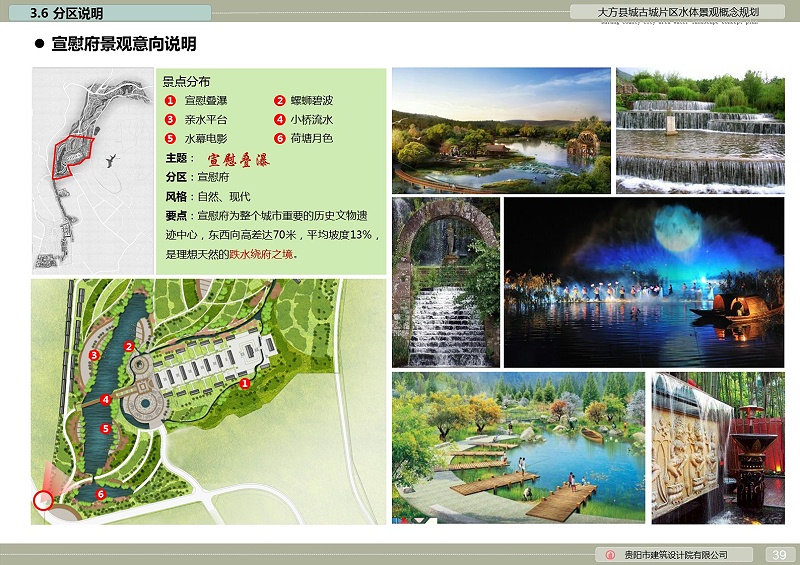Open the wooden pier lake rendering
This screenshot has height=565, width=800.
point(518,448)
